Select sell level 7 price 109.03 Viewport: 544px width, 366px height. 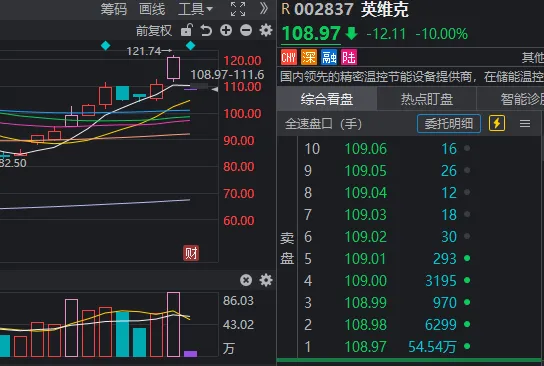tap(366, 215)
